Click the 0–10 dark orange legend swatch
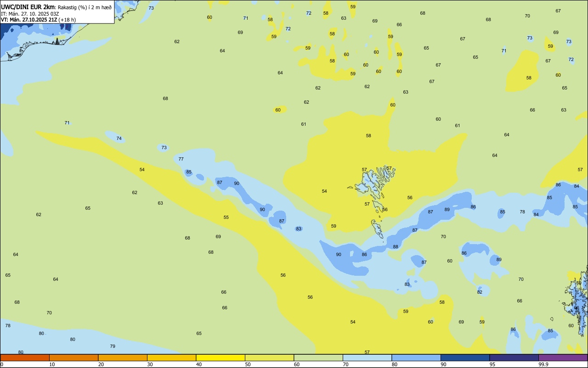This screenshot has height=368, width=588. [25, 357]
